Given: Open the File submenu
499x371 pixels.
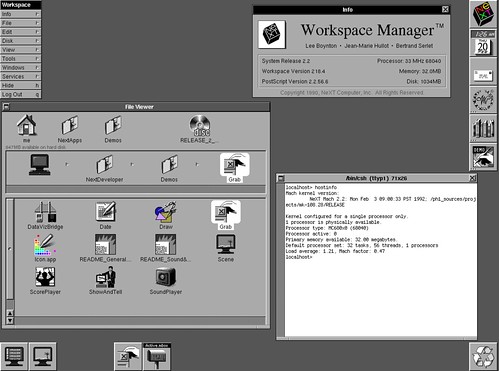Looking at the screenshot, I should [x=21, y=23].
